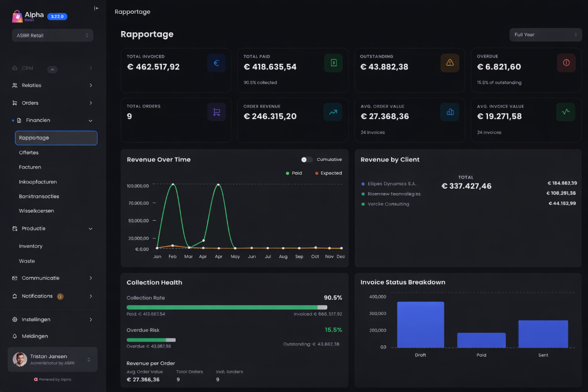Click the pulse icon on Avg. Invoice Value
Viewport: 588px width, 392px height.
point(566,112)
